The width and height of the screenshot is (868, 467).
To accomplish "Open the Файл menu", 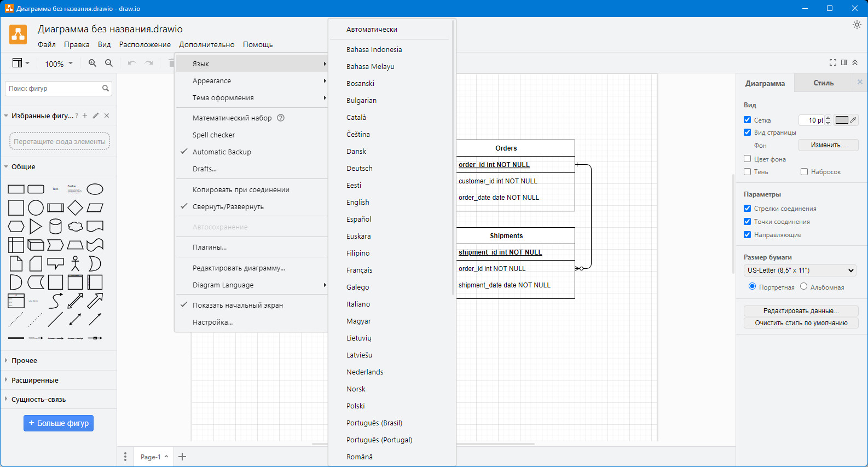I will click(x=47, y=44).
